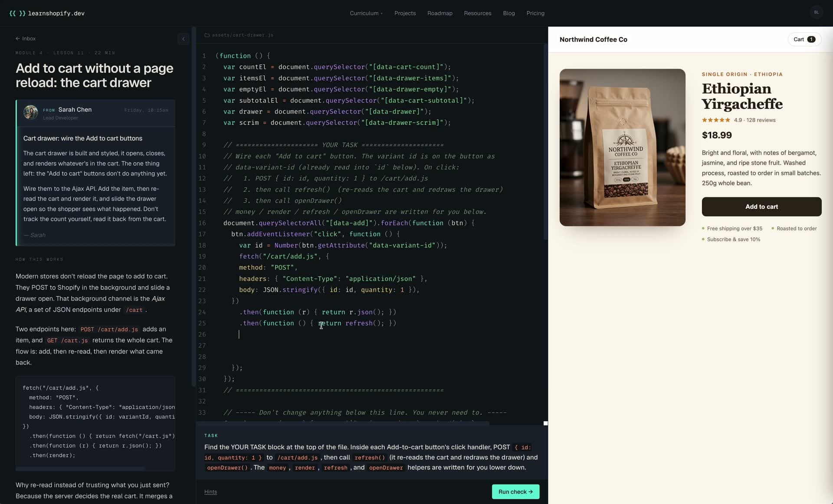
Task: Click the Ethiopian Yirgacheffe product image
Action: pyautogui.click(x=622, y=147)
